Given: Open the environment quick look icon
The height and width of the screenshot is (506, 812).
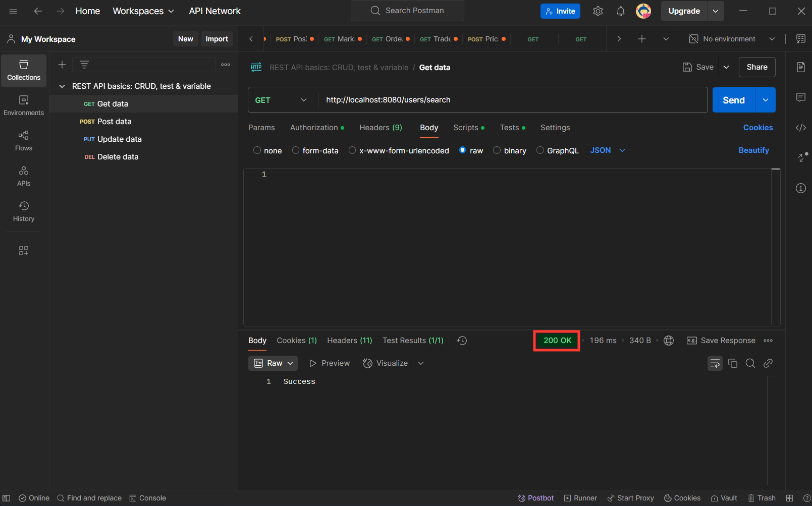Looking at the screenshot, I should click(801, 39).
